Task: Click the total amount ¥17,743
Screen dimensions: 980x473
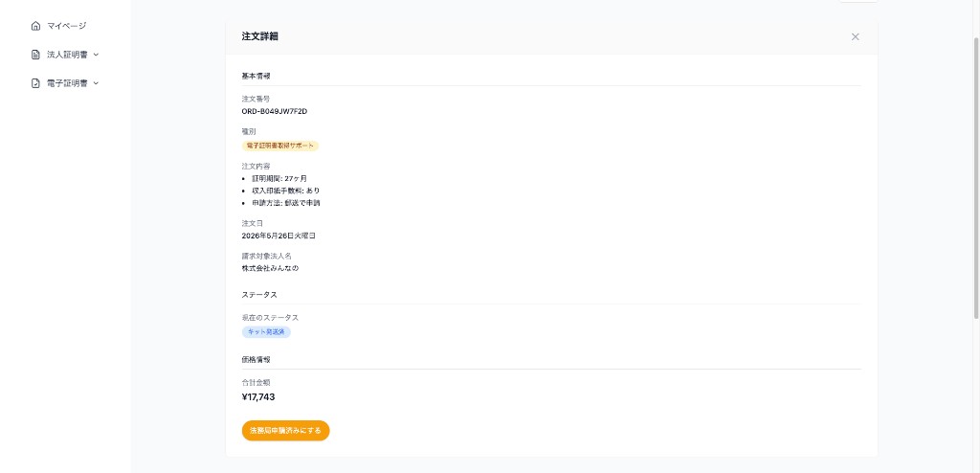Action: pos(258,397)
